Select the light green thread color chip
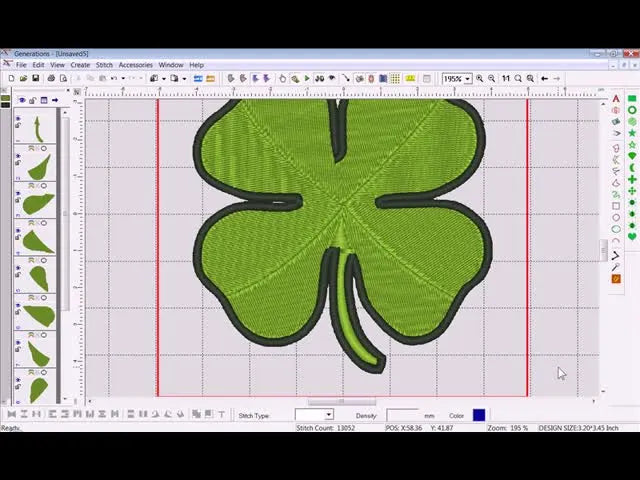The height and width of the screenshot is (480, 640). tap(5, 98)
